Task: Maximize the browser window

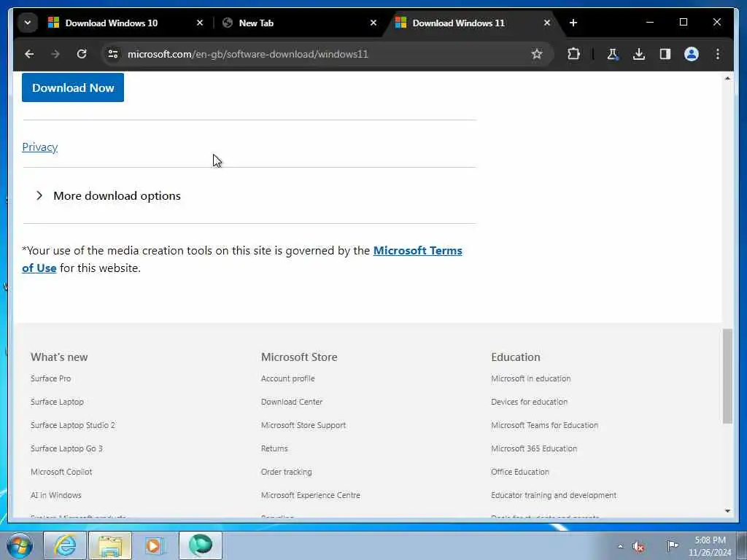Action: [x=683, y=23]
